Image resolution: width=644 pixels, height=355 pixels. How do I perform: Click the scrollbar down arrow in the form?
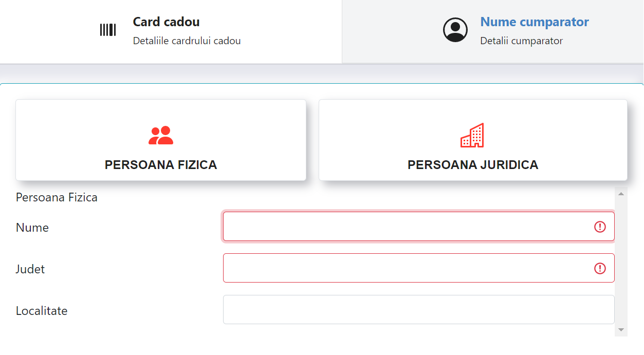pos(621,329)
